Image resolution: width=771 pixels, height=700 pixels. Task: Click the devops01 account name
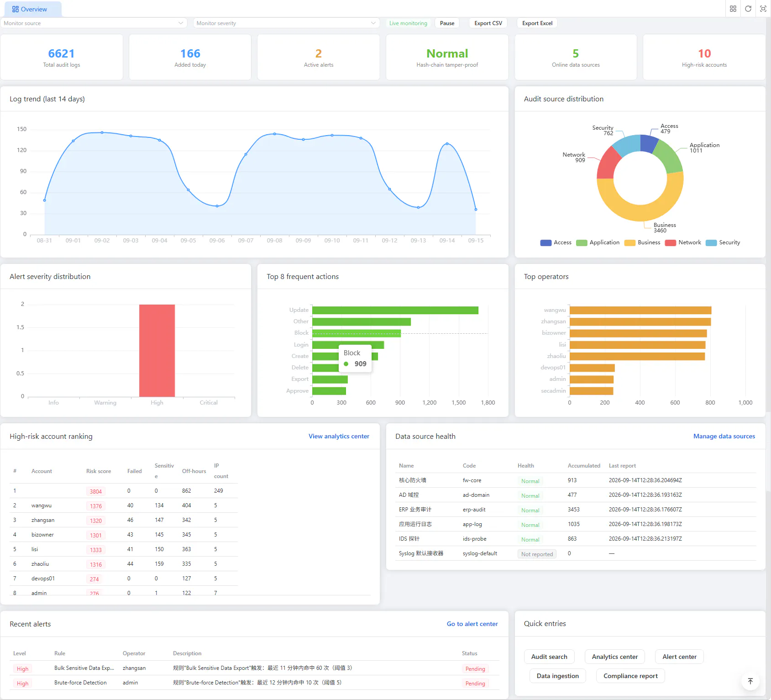tap(43, 579)
